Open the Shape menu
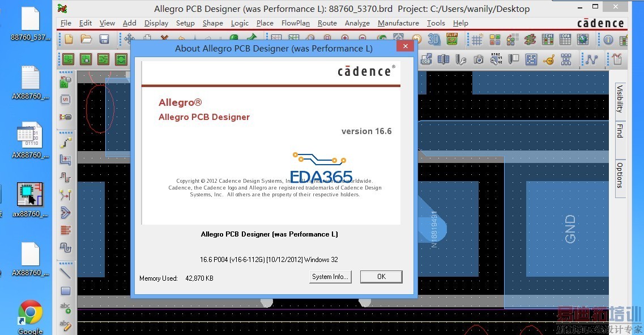644x335 pixels. pos(213,23)
